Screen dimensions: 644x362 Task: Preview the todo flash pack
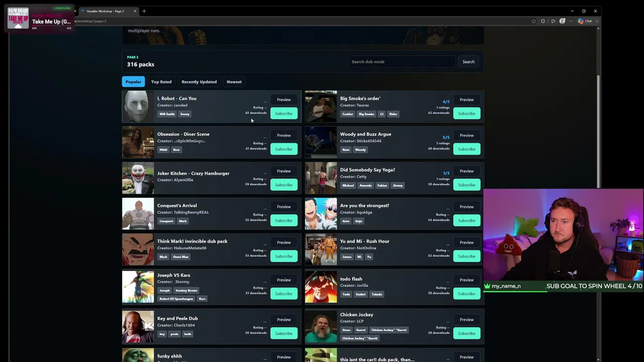click(x=466, y=280)
